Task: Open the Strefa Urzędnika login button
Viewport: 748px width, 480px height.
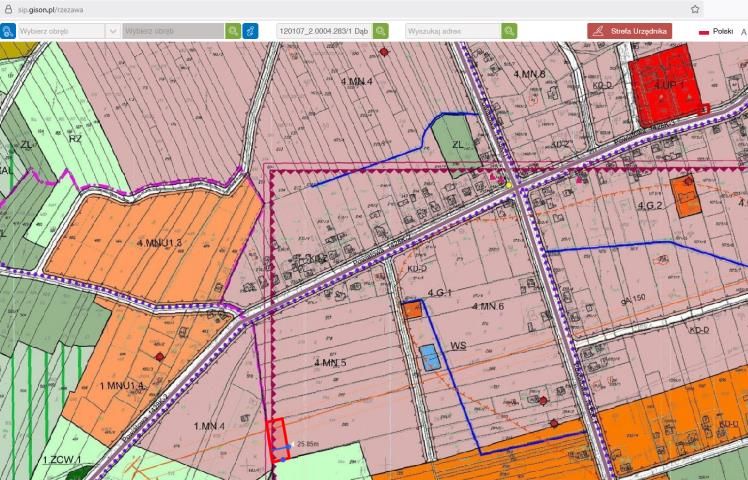Action: pyautogui.click(x=629, y=31)
